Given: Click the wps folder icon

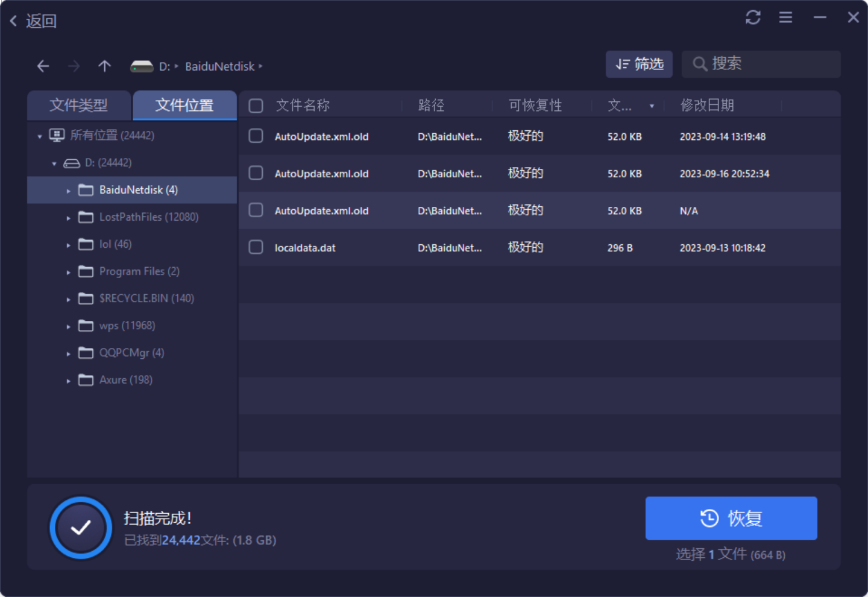Looking at the screenshot, I should [86, 326].
